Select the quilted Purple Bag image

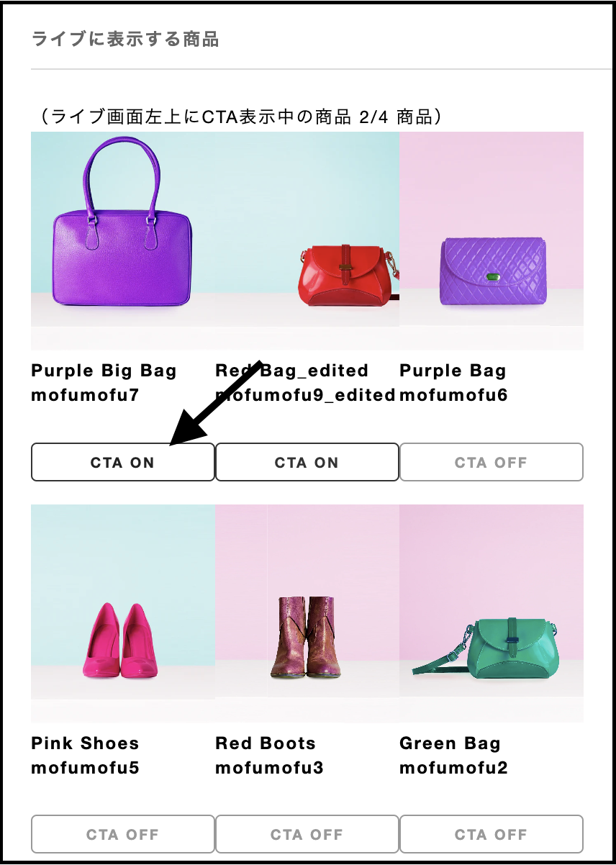pos(492,241)
